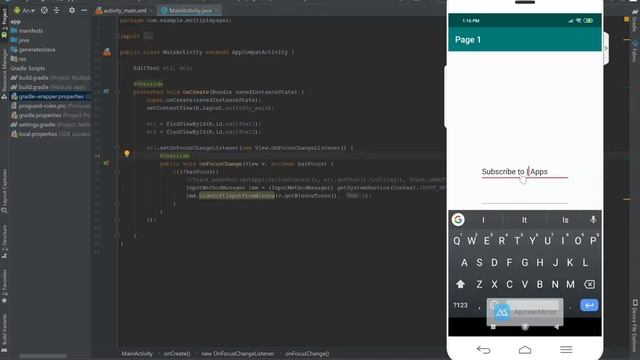640x360 pixels.
Task: Click the implement gutter icon beside onFocusChange
Action: pyautogui.click(x=106, y=163)
